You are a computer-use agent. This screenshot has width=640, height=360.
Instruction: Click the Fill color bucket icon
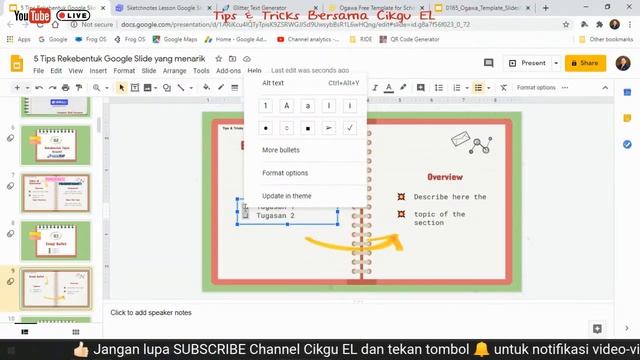pyautogui.click(x=207, y=88)
